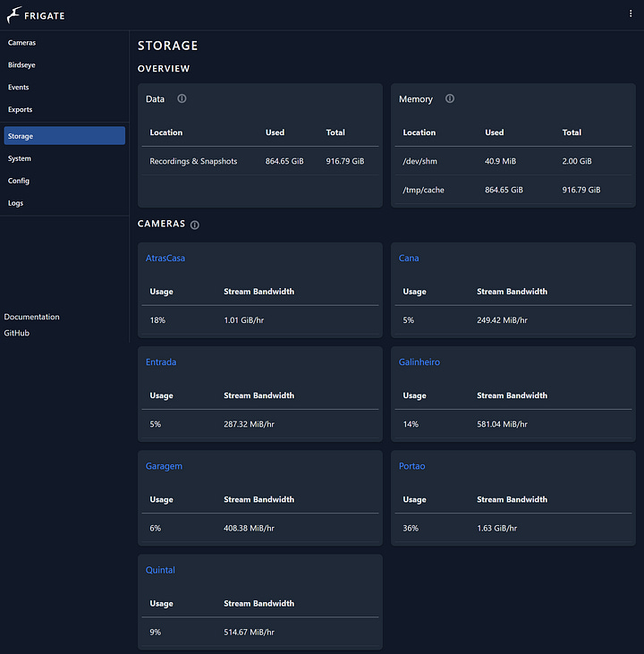Open the AtrasCasa camera link

coord(165,259)
